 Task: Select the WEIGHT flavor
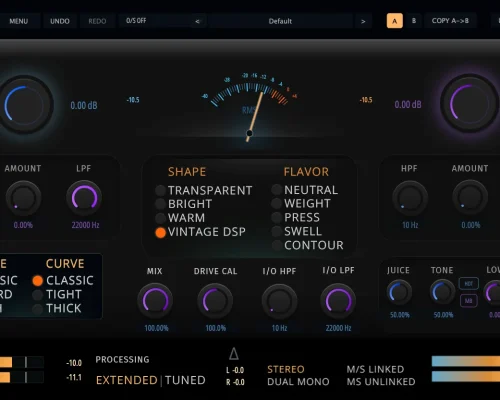point(301,203)
